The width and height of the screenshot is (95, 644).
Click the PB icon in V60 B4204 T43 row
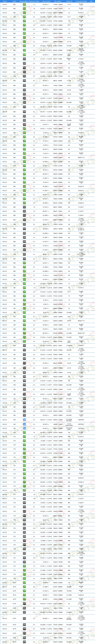click(24, 333)
